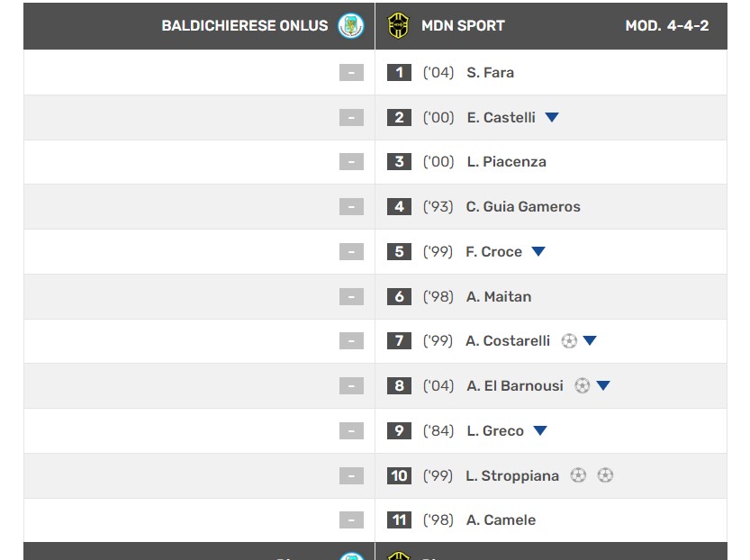Click the goal ball icon beside A. Costarelli

pyautogui.click(x=569, y=341)
